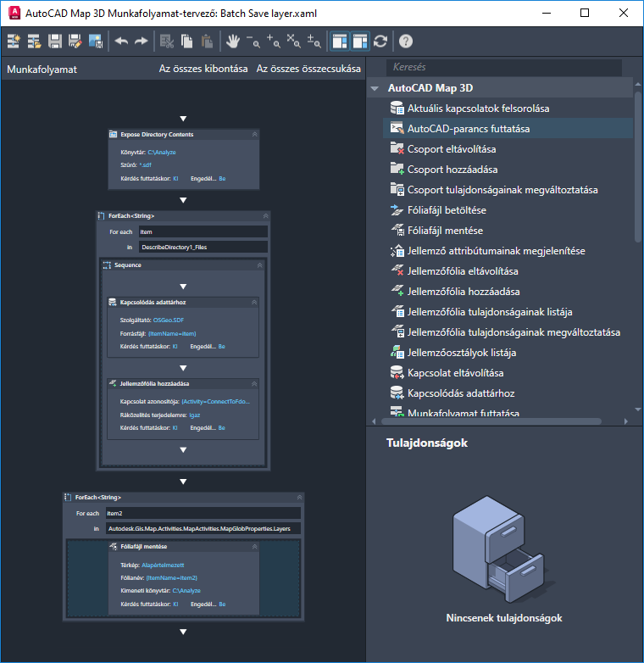This screenshot has height=663, width=644.
Task: Open the help question mark
Action: coord(406,42)
